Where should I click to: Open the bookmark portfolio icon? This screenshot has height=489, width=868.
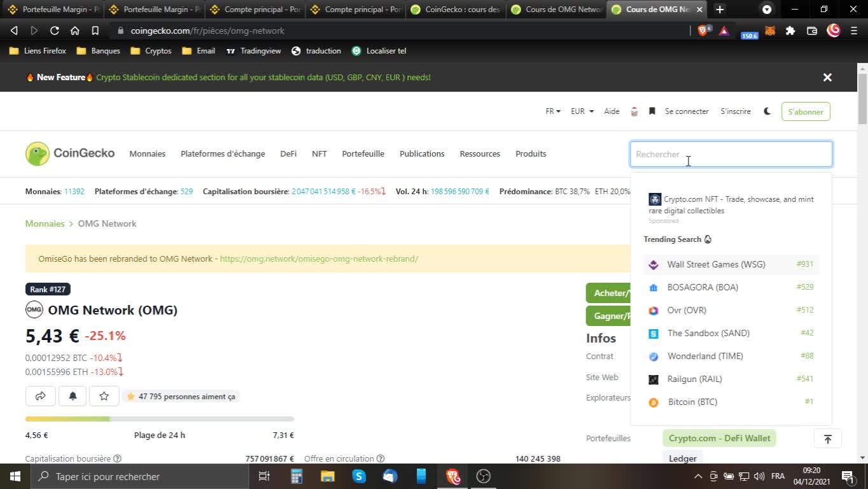652,111
